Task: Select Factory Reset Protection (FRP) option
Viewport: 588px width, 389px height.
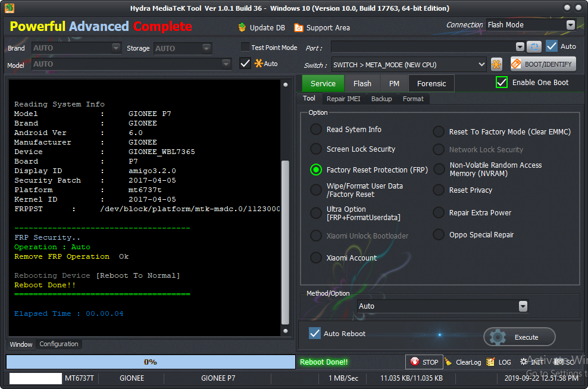Action: pyautogui.click(x=316, y=170)
